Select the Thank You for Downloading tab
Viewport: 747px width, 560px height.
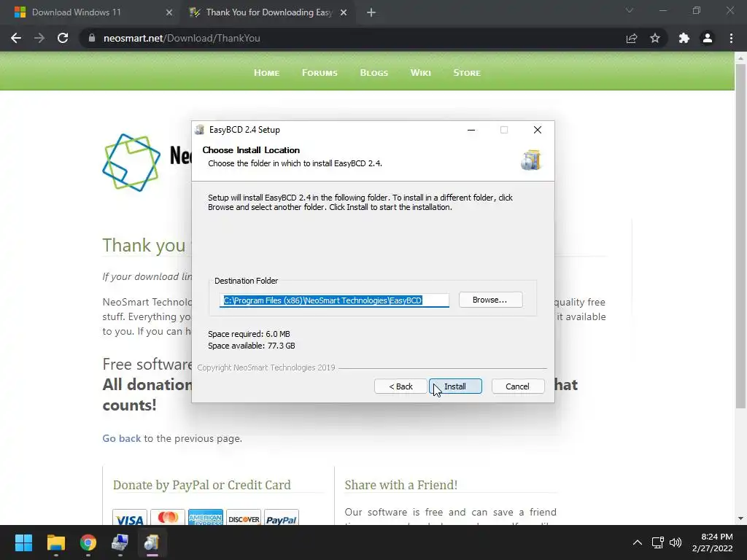coord(269,12)
